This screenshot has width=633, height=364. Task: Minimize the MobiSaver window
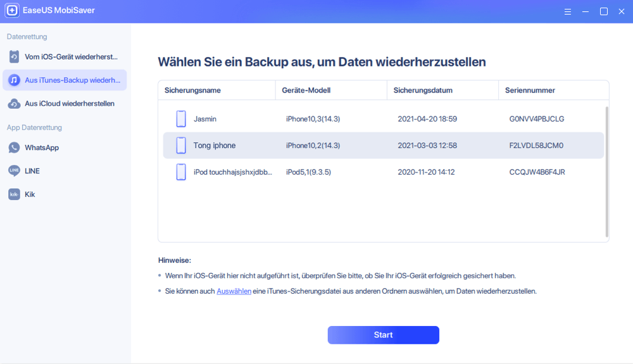[x=586, y=11]
